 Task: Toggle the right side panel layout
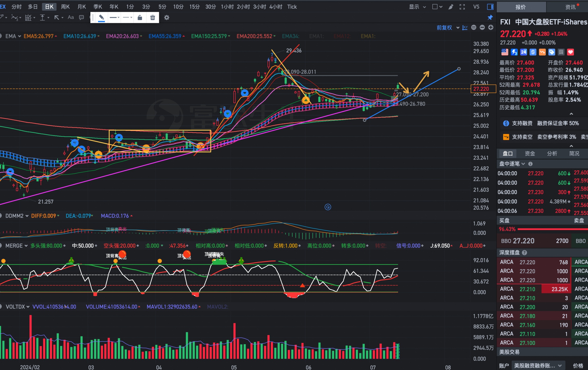490,7
